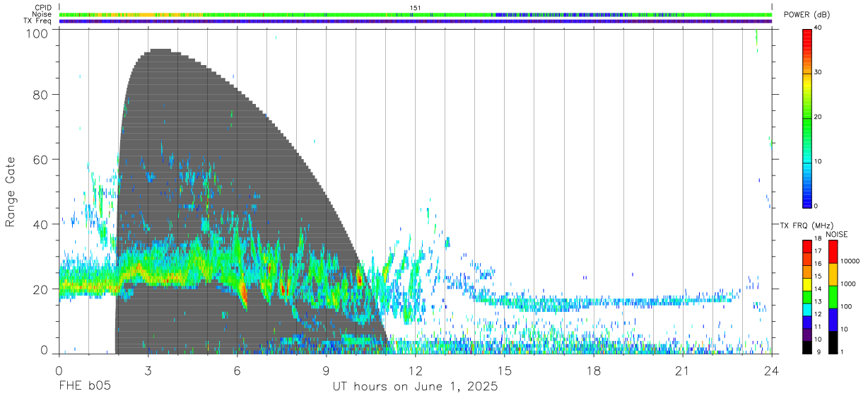
Task: Click the noise level color scale bar
Action: 833,297
